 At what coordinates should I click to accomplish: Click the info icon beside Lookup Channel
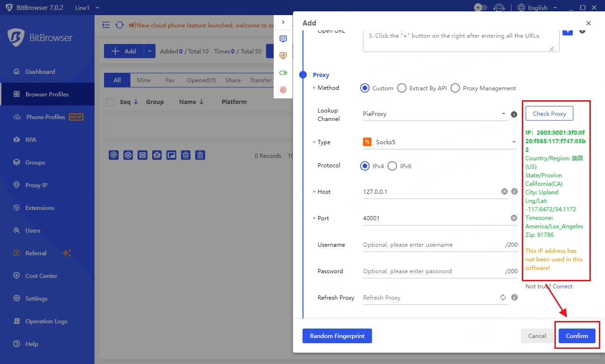514,114
